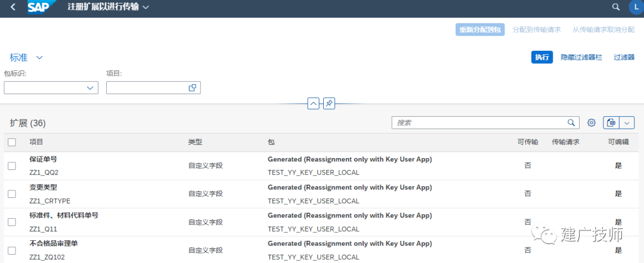This screenshot has width=644, height=263.
Task: Toggle the select-all checkbox in table header
Action: coord(12,142)
